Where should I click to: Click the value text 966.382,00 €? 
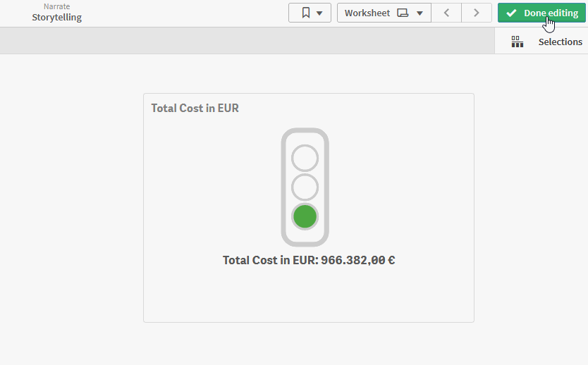pyautogui.click(x=357, y=260)
